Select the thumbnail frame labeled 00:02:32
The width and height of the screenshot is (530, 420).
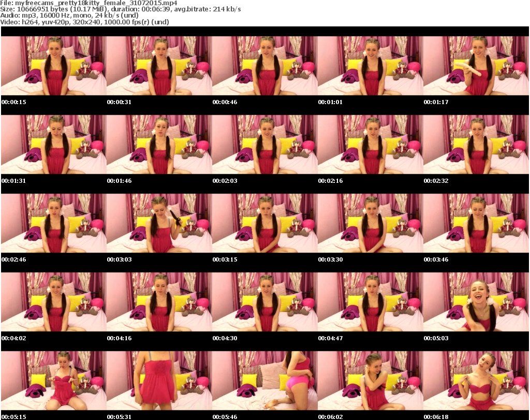[x=476, y=144]
